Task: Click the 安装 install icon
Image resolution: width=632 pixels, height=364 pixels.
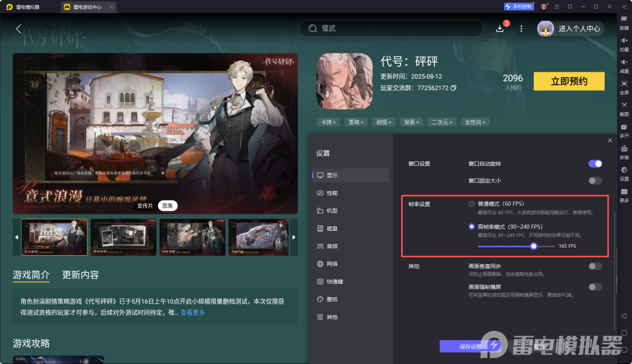Action: 625,150
